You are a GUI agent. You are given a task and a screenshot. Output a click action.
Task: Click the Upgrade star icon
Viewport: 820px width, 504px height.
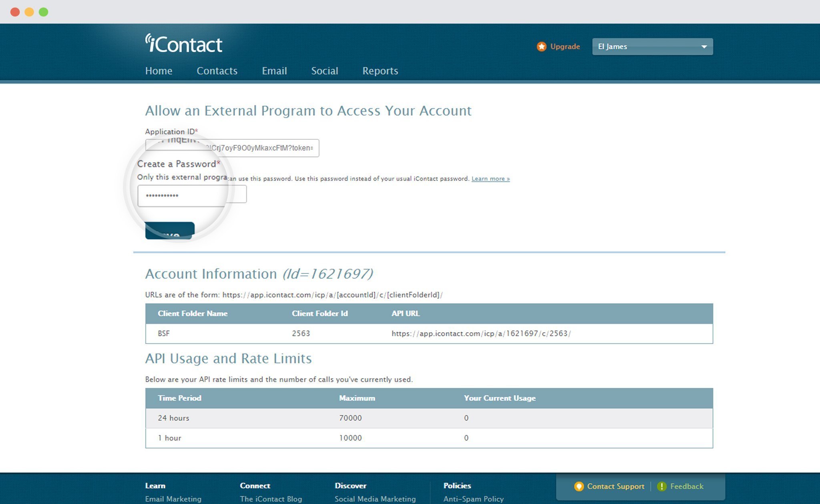click(539, 46)
